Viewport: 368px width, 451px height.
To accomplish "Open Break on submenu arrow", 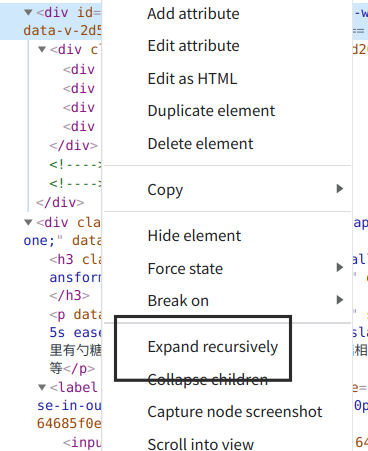I will tap(340, 300).
